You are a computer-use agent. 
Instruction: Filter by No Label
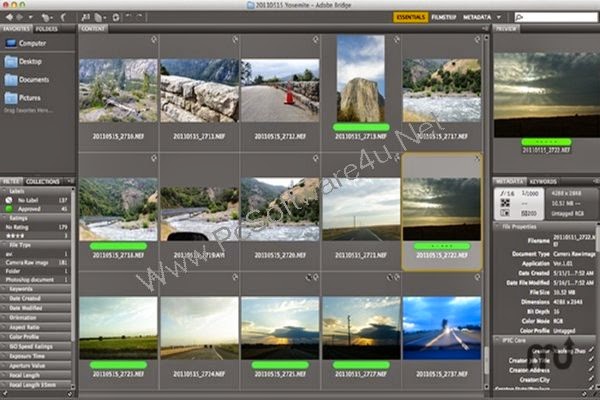point(36,200)
